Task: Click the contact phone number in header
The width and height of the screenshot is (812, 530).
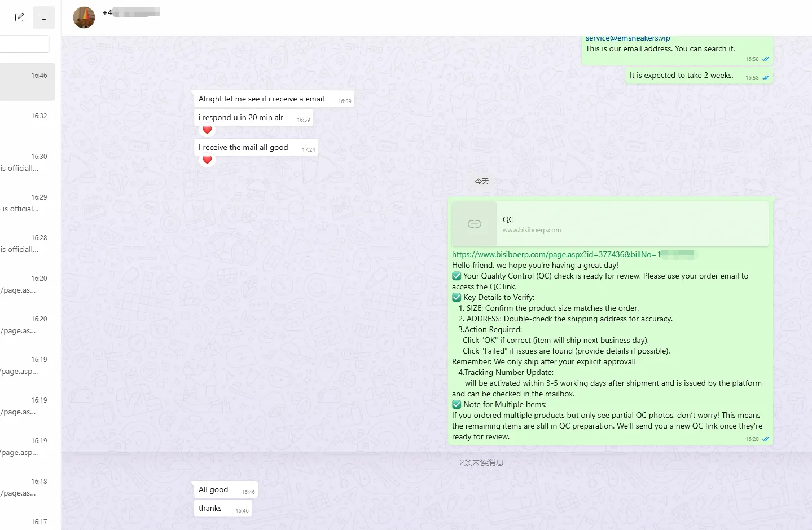Action: coord(131,12)
